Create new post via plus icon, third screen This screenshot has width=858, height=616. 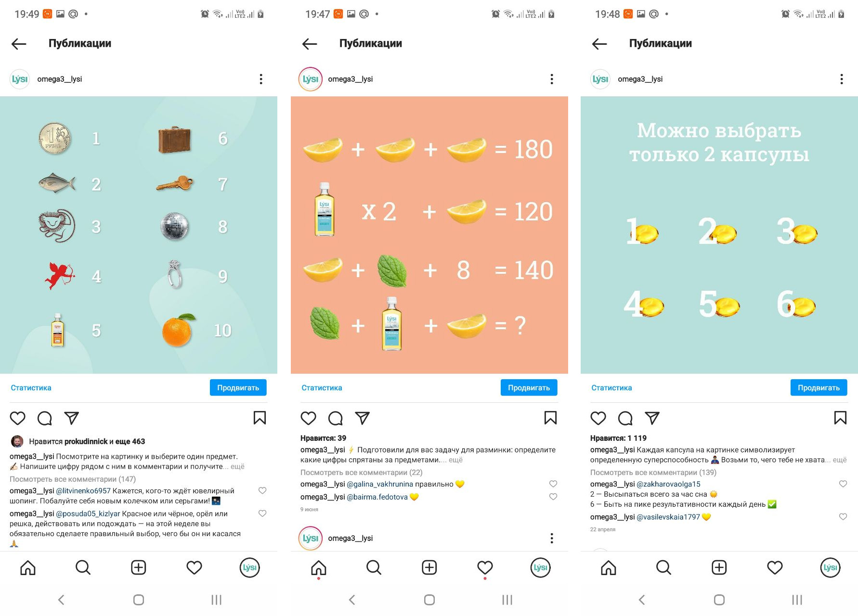tap(719, 568)
